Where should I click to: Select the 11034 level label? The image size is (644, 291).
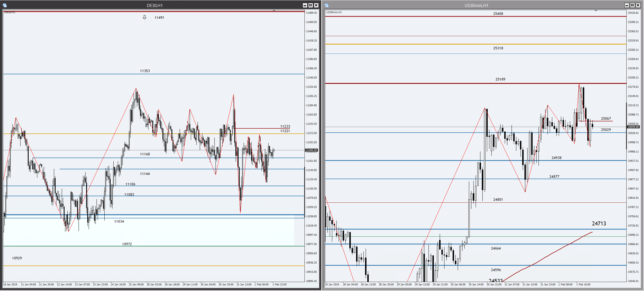[119, 222]
